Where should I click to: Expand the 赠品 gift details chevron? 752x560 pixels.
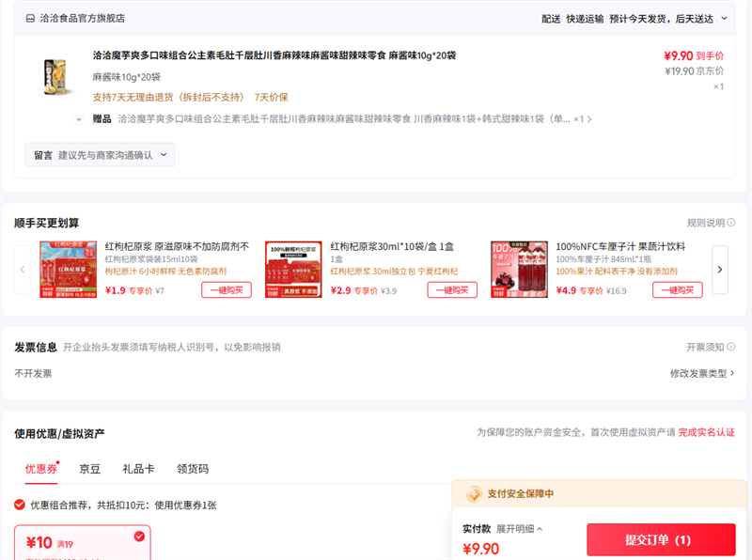tap(80, 119)
